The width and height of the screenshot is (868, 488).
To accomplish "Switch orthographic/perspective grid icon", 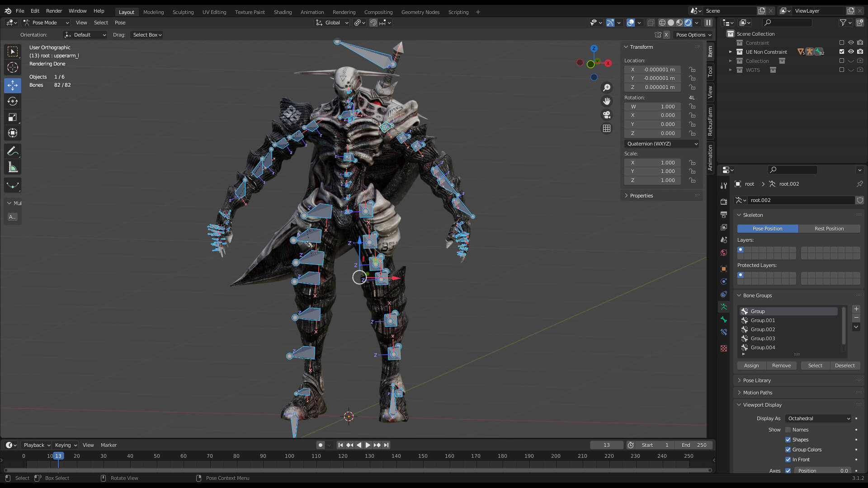I will tap(607, 128).
